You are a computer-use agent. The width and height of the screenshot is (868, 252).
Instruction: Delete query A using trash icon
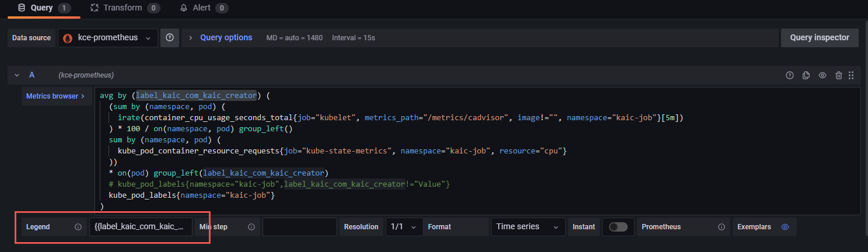(x=839, y=75)
